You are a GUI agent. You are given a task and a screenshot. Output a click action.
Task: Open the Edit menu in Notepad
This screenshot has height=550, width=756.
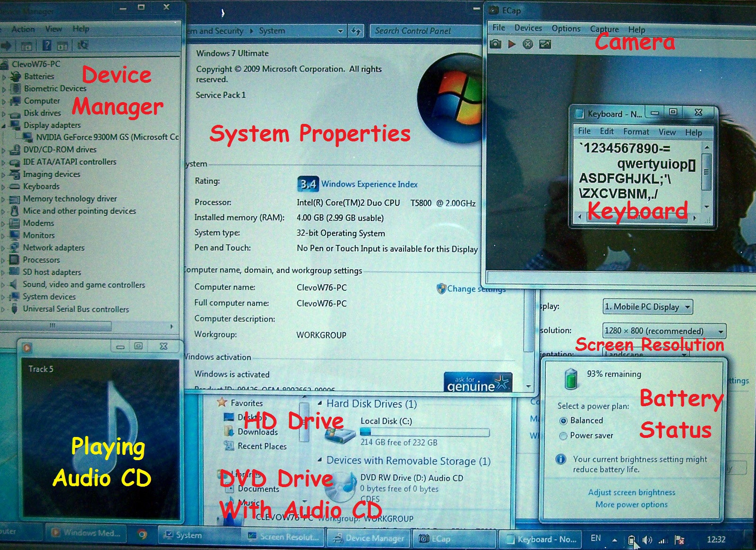point(607,131)
